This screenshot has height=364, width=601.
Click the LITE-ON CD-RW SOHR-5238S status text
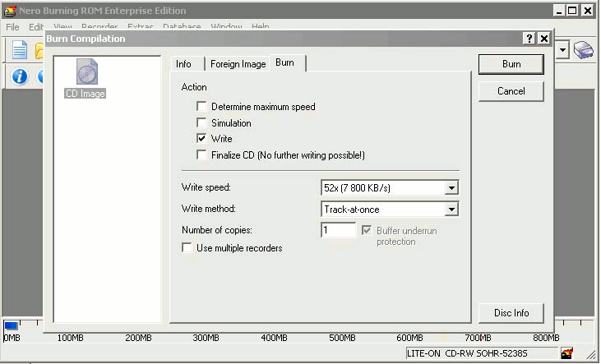coord(467,353)
